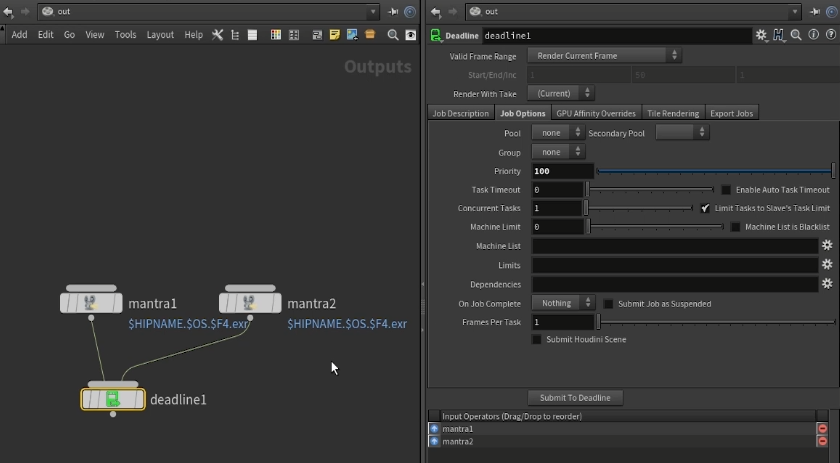Viewport: 840px width, 463px height.
Task: Select the mantra2 node in network
Action: [x=250, y=303]
